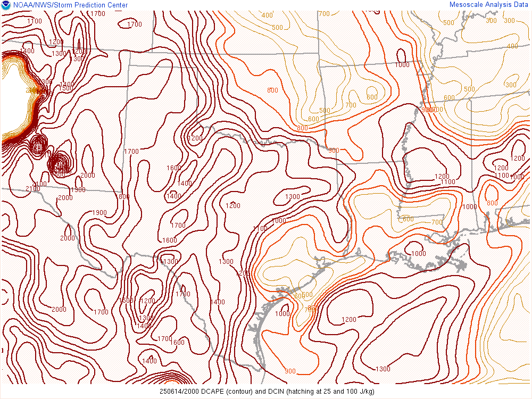The image size is (532, 399).
Task: Click the NOAA logo icon
Action: 6,5
